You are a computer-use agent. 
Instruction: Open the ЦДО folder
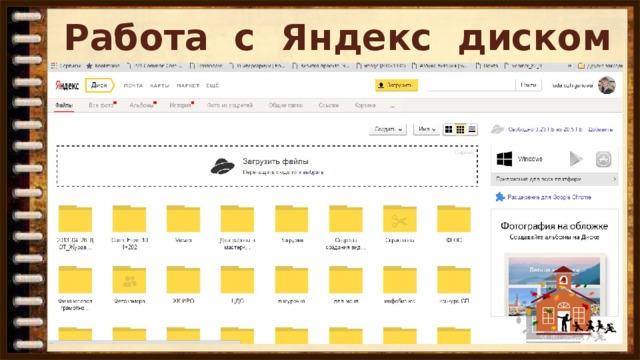237,280
